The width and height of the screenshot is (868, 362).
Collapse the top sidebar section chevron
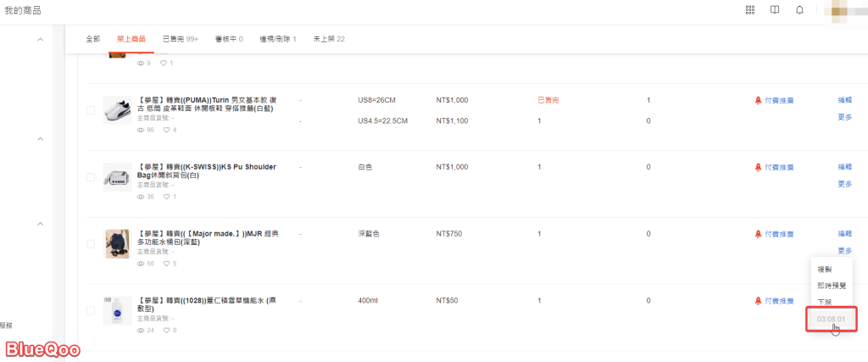(40, 40)
